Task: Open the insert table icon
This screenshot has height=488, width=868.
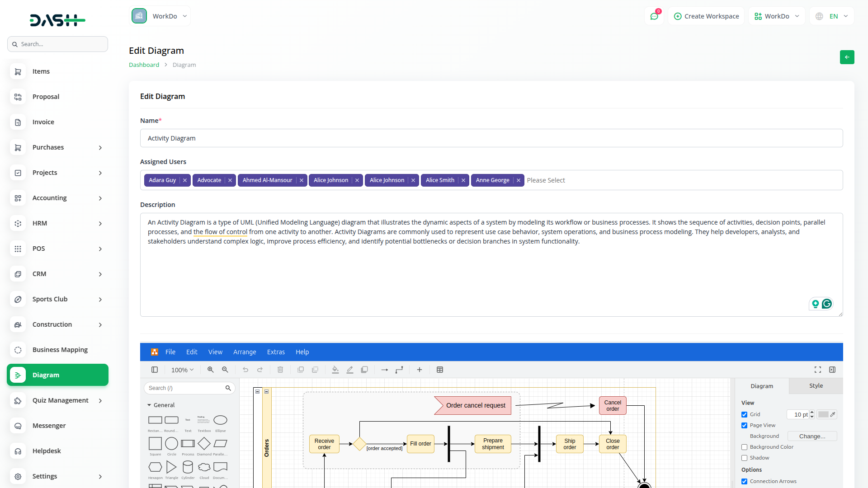Action: [x=440, y=370]
